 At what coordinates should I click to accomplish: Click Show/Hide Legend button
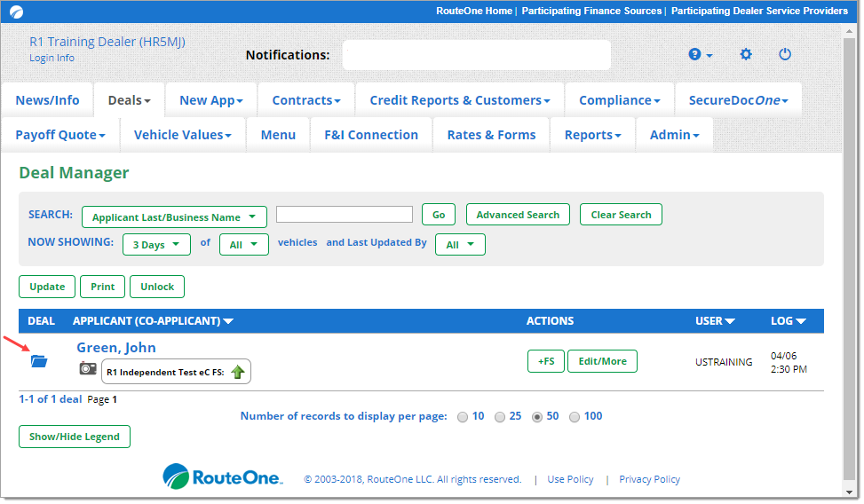point(75,437)
